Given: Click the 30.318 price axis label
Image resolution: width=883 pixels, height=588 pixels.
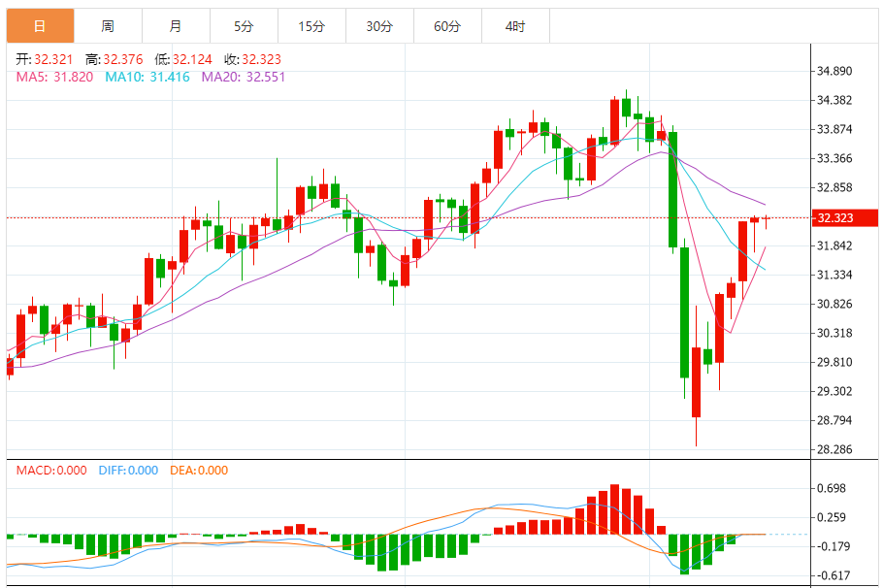Looking at the screenshot, I should [834, 333].
